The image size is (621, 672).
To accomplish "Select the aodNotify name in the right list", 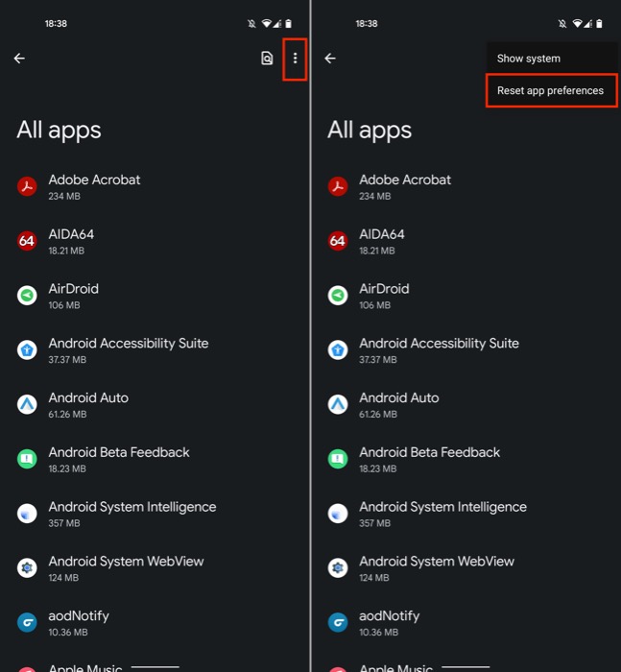I will (390, 616).
